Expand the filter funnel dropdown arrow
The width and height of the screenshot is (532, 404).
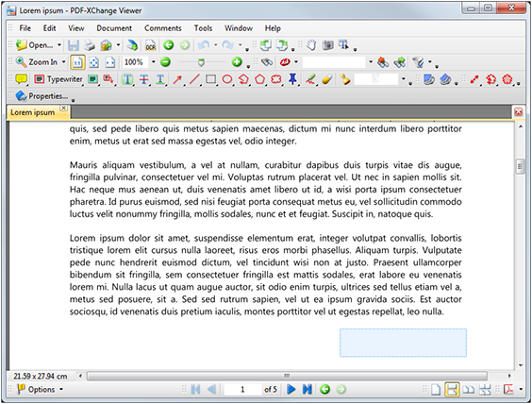[430, 61]
